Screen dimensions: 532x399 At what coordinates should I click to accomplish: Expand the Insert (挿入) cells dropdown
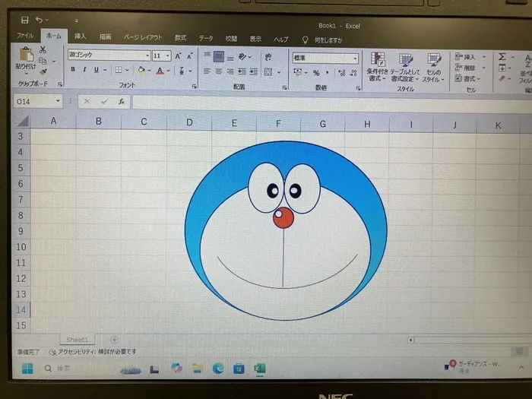484,57
